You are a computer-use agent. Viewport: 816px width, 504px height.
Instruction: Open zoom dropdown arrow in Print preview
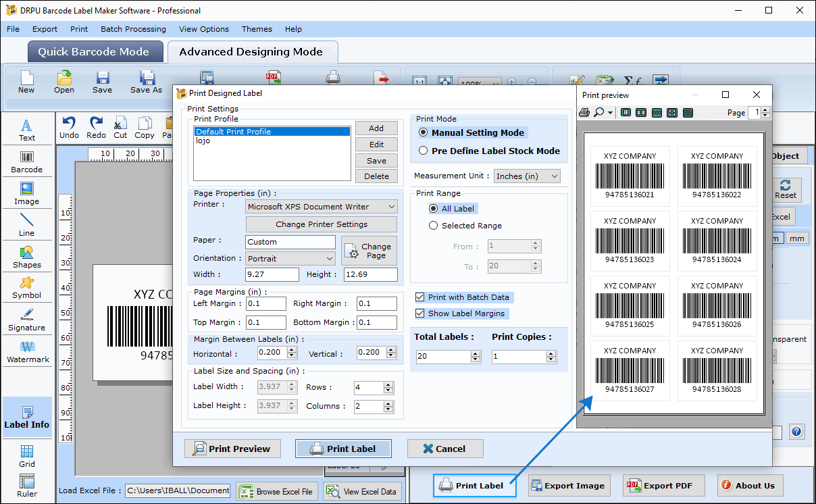pos(610,113)
